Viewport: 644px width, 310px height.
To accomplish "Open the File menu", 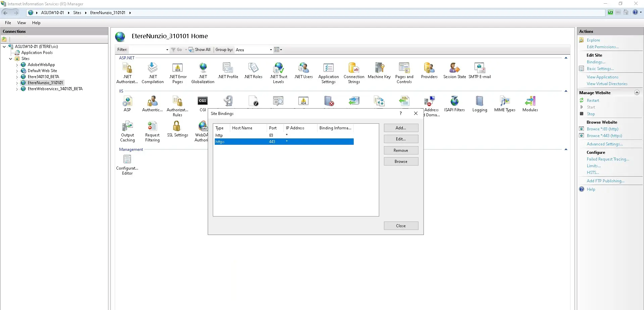I will coord(8,23).
